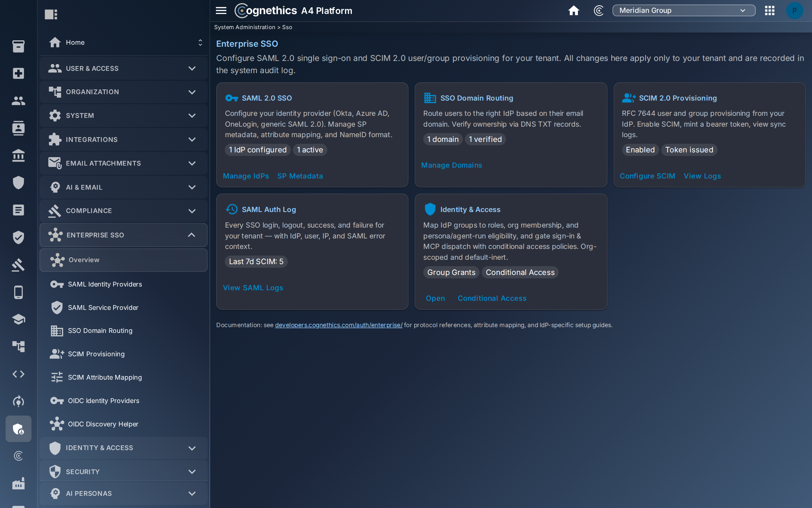The image size is (812, 508).
Task: Collapse the ENTERPRISE SSO section
Action: pyautogui.click(x=123, y=235)
